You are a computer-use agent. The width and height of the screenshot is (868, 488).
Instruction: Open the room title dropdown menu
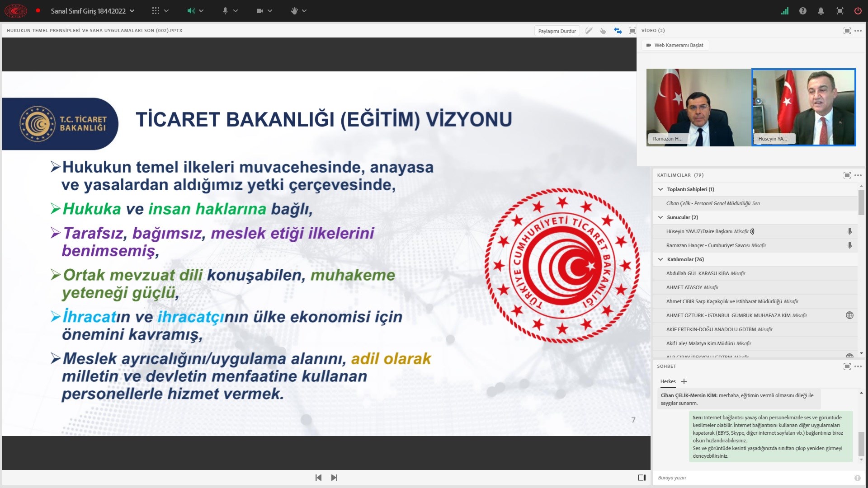click(x=93, y=11)
